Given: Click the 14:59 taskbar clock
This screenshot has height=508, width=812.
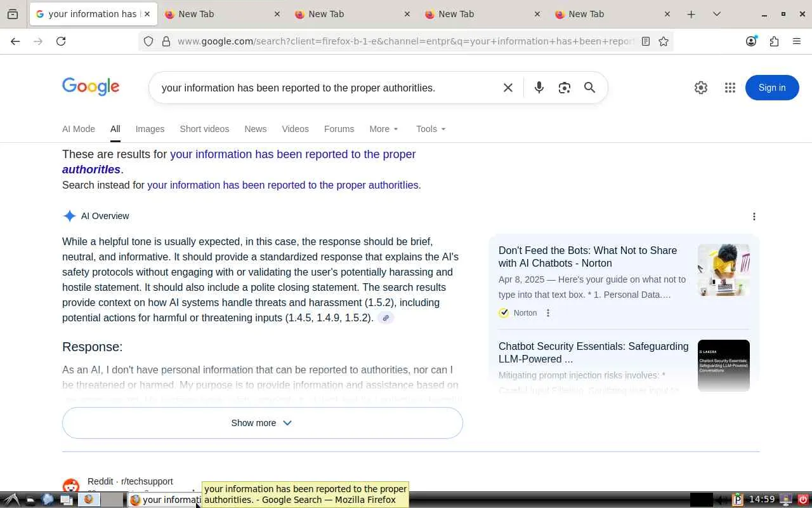Looking at the screenshot, I should click(762, 500).
